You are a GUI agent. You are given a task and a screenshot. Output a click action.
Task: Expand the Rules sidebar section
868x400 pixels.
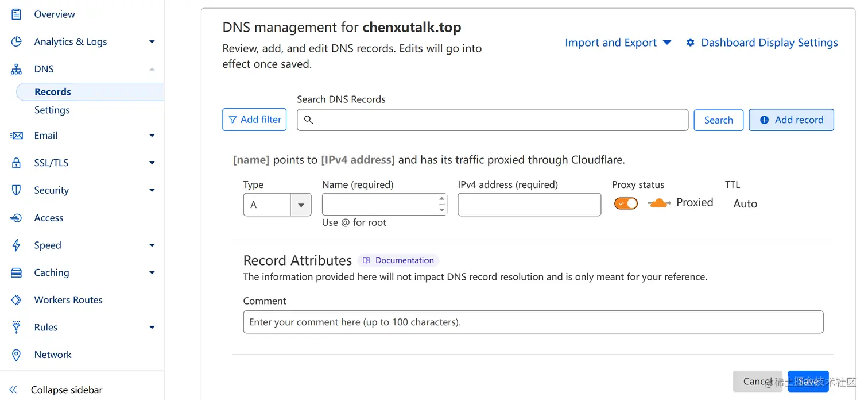[152, 328]
